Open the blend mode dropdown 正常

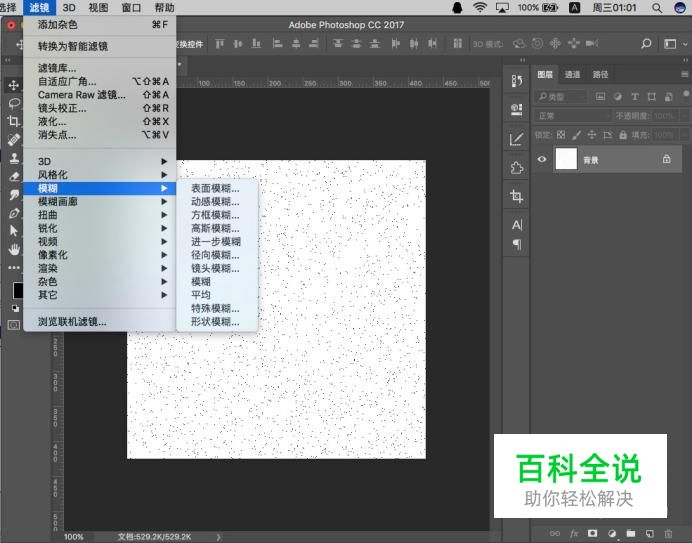point(573,116)
